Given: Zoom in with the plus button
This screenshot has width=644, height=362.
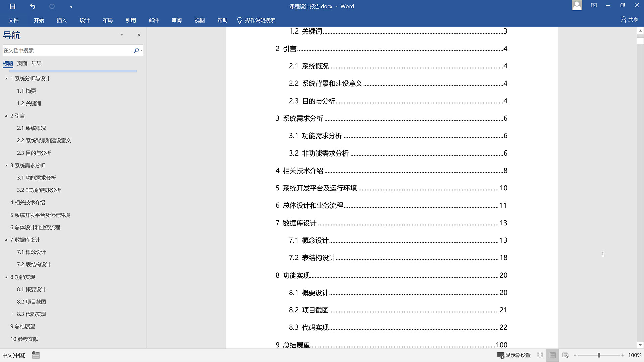Looking at the screenshot, I should [x=622, y=355].
